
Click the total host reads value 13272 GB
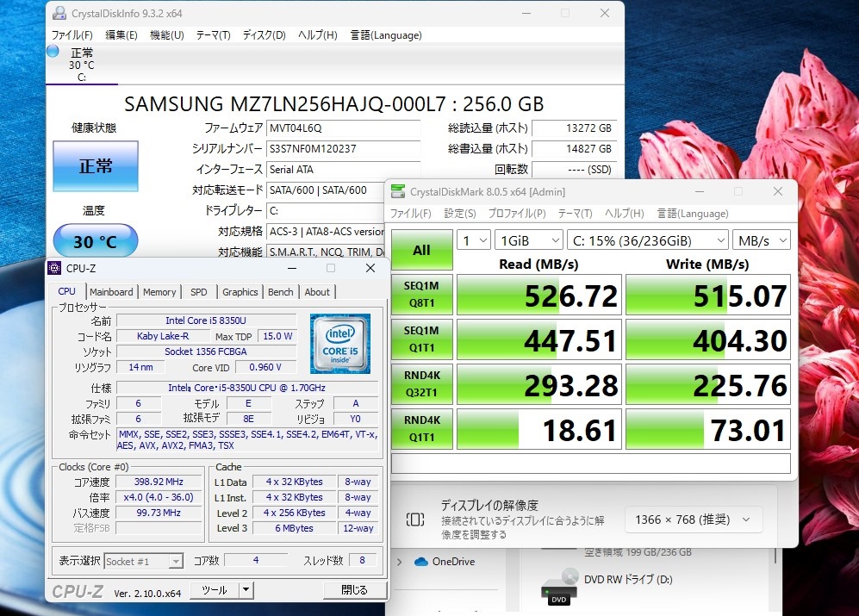coord(574,128)
